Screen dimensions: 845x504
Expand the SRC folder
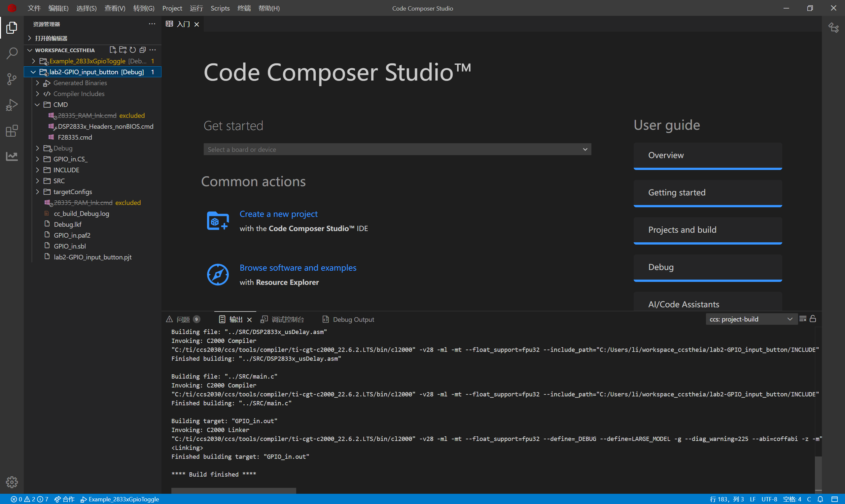click(59, 181)
